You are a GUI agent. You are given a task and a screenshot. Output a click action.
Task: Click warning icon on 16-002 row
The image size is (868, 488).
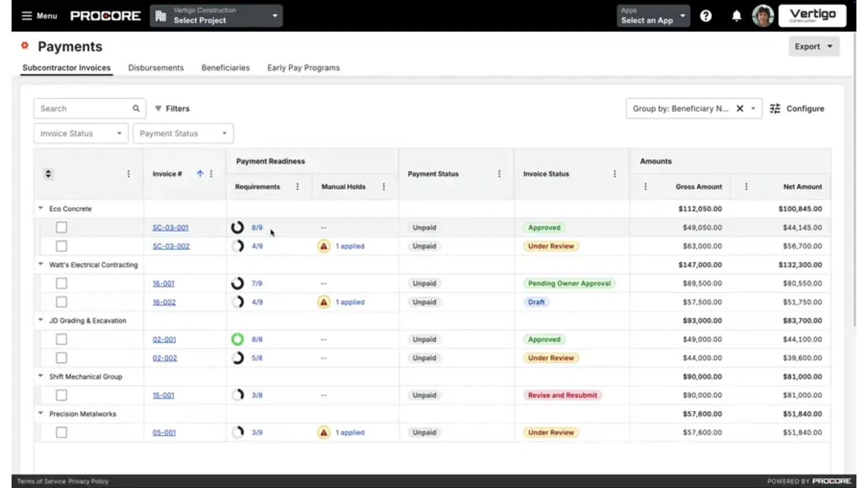click(x=324, y=302)
